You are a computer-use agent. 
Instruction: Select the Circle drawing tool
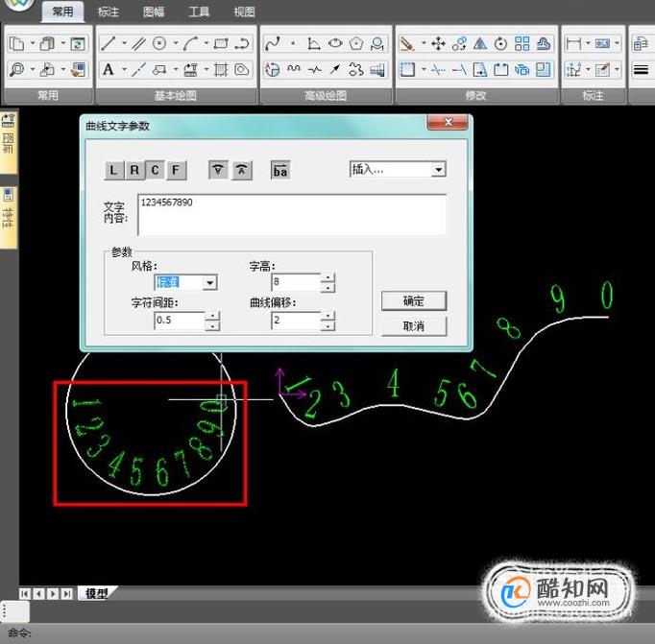(x=159, y=43)
